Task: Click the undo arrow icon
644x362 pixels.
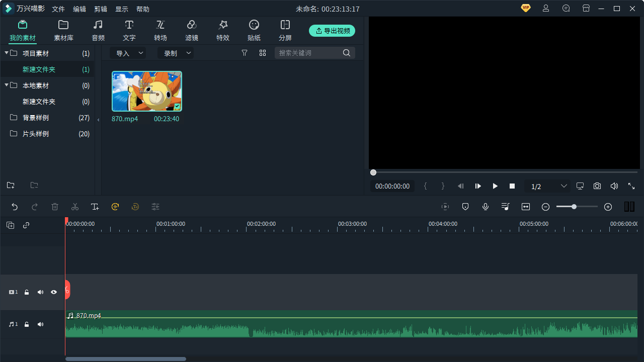Action: (15, 207)
